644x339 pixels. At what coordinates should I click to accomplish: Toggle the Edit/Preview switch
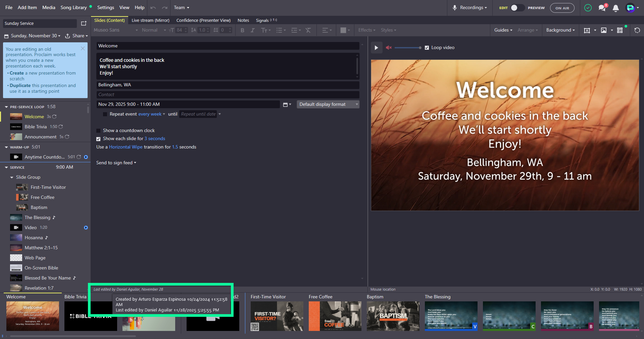tap(517, 8)
